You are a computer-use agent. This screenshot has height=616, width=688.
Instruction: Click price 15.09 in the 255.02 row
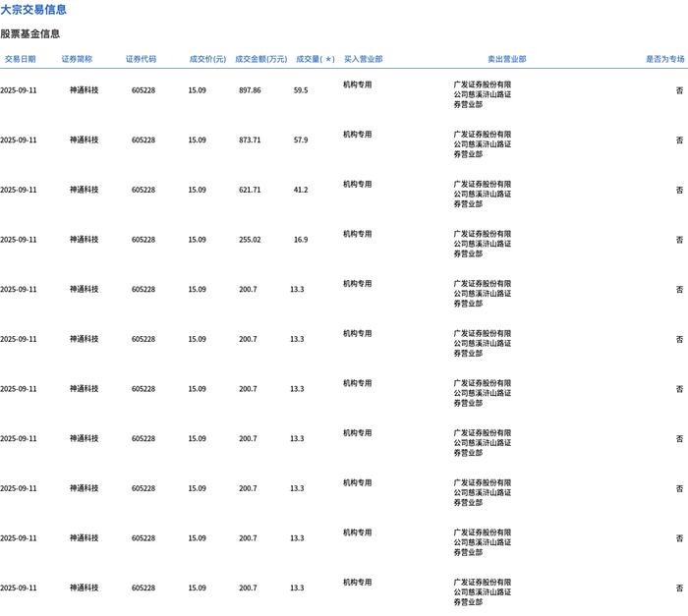pyautogui.click(x=197, y=240)
